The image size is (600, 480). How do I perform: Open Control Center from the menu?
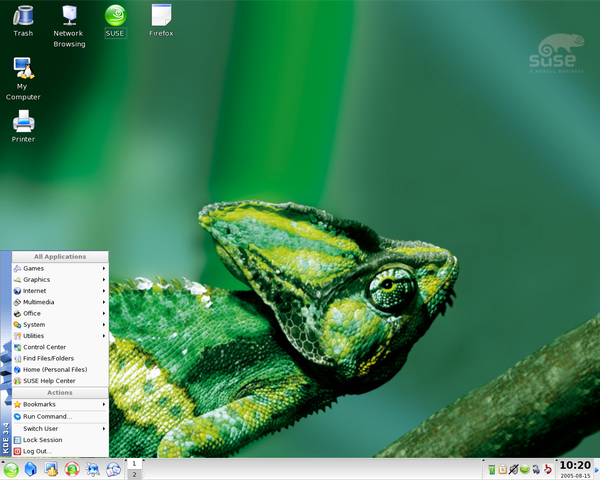60,347
